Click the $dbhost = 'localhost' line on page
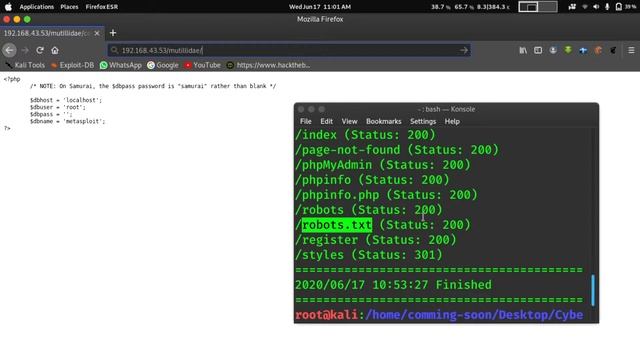The image size is (640, 360). [66, 100]
